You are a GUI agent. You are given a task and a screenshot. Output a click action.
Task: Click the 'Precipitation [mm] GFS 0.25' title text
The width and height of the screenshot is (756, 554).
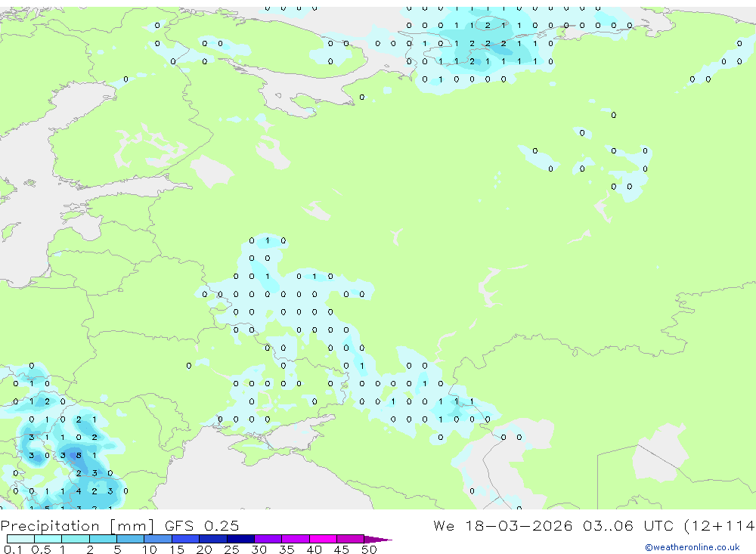119,525
